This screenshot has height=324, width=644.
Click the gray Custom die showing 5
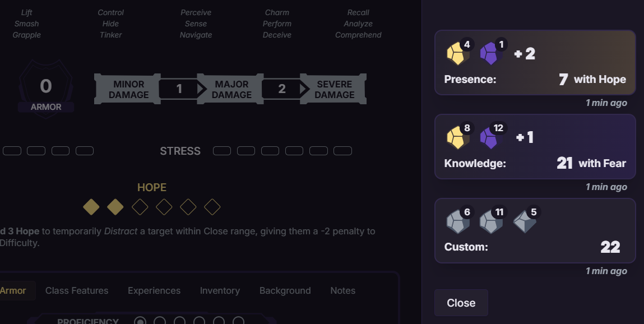pyautogui.click(x=523, y=223)
